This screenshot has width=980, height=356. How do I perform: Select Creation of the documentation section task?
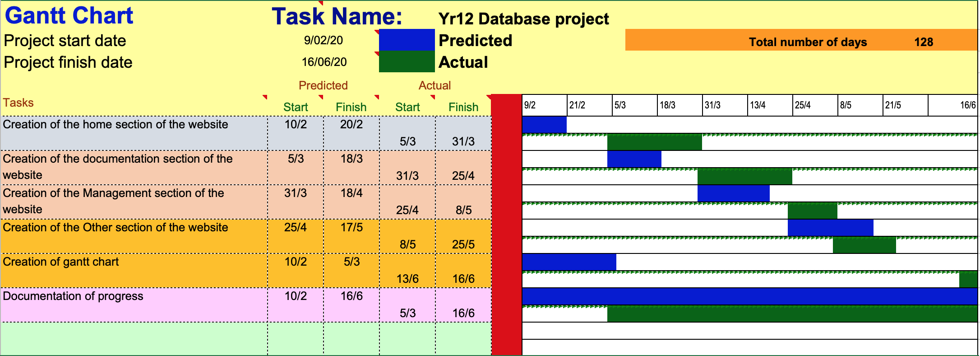[134, 168]
